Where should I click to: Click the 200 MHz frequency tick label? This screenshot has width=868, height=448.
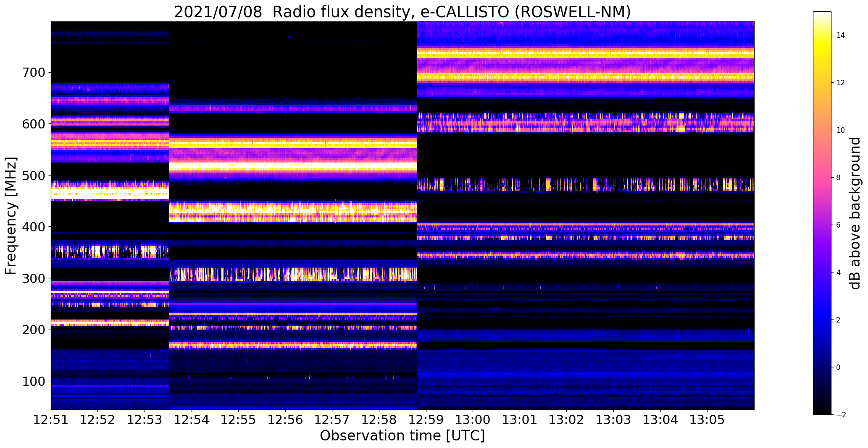[33, 330]
